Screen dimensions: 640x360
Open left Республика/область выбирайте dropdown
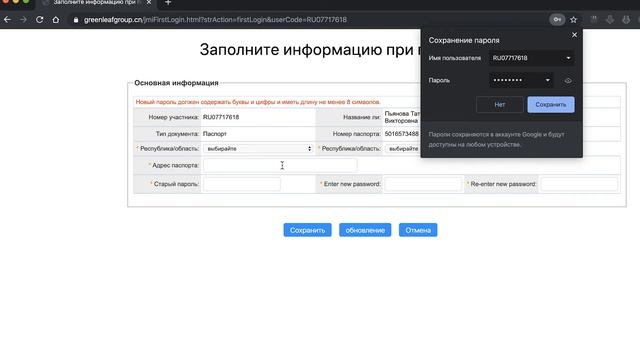(258, 149)
